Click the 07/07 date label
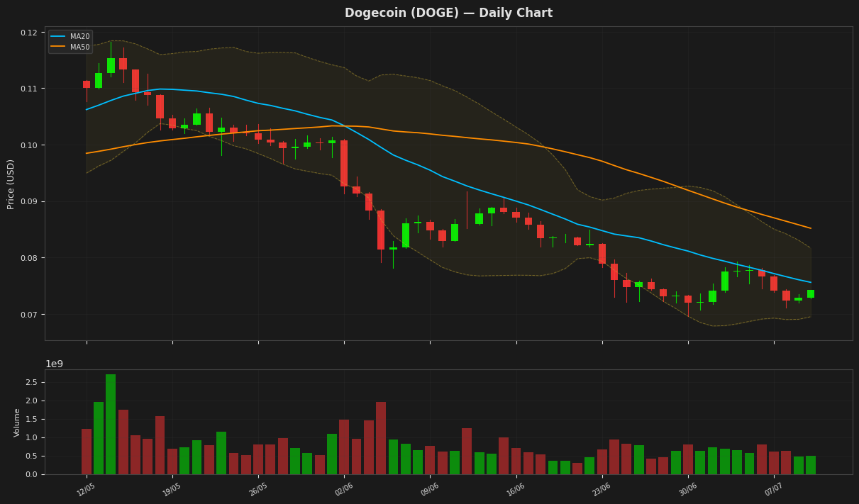This screenshot has height=504, width=859. 773,488
